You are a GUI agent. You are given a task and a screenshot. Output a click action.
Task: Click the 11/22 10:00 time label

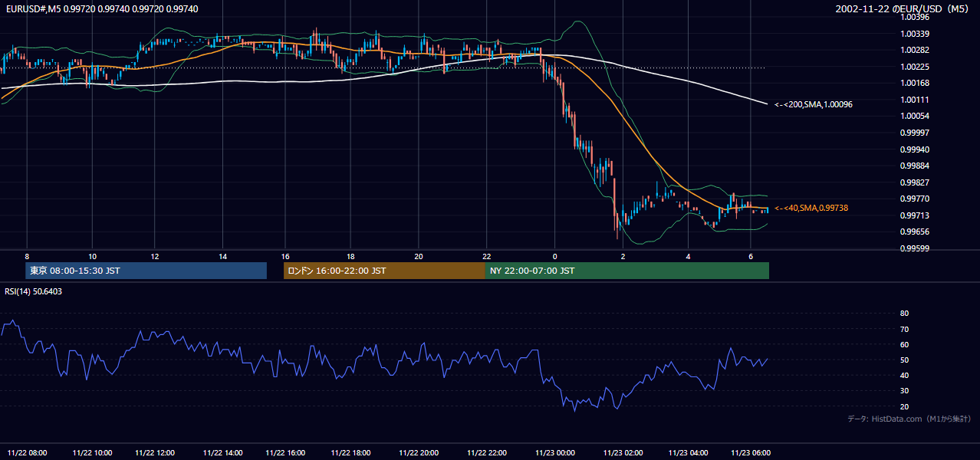click(91, 452)
